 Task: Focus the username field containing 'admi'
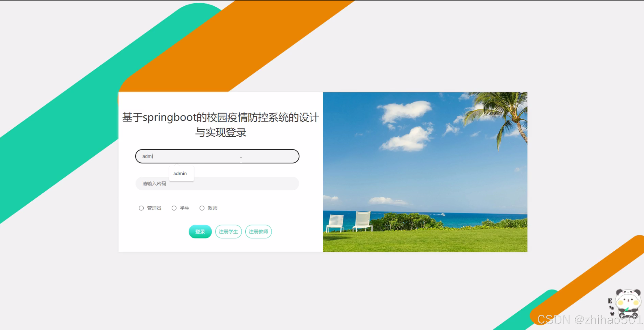pyautogui.click(x=217, y=156)
